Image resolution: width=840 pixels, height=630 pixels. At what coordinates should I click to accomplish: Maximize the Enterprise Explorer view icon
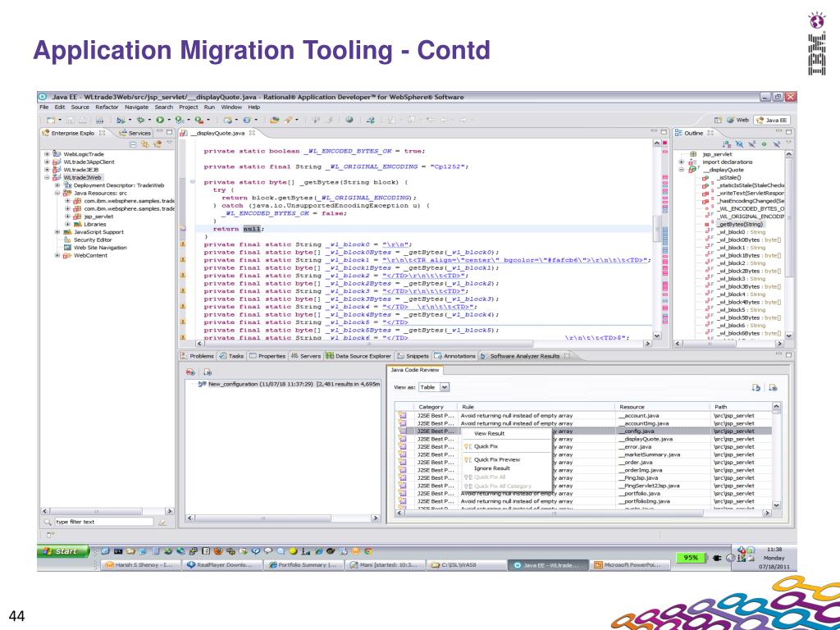(169, 132)
